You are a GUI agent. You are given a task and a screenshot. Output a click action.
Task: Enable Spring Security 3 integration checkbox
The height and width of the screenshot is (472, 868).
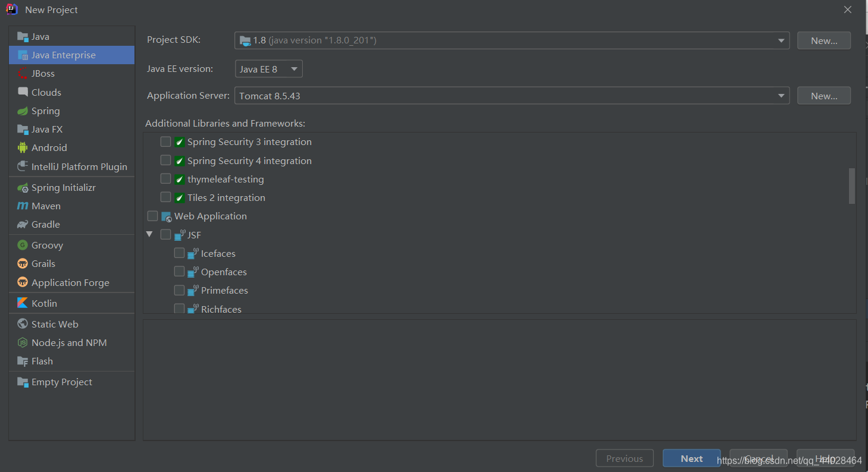pyautogui.click(x=166, y=142)
